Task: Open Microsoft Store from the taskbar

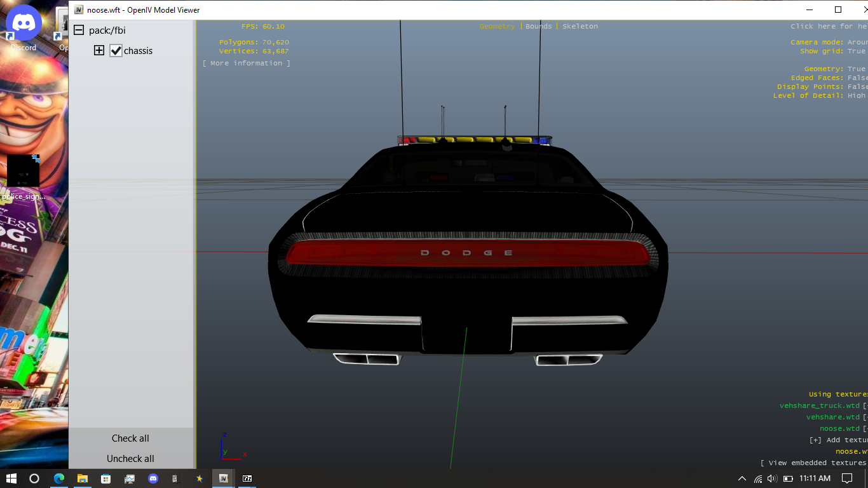Action: (x=105, y=478)
